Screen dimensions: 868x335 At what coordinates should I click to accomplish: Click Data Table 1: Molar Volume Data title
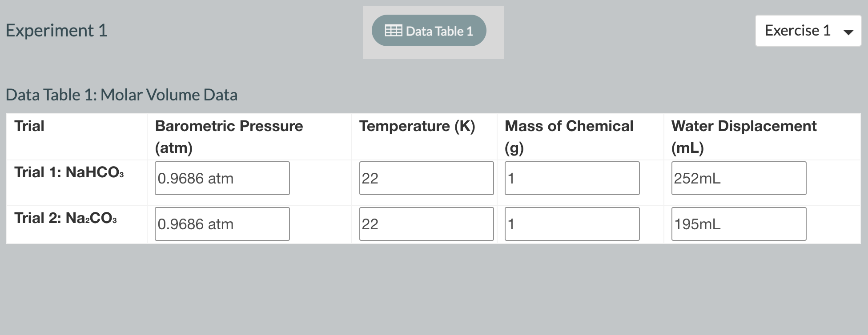(x=121, y=95)
